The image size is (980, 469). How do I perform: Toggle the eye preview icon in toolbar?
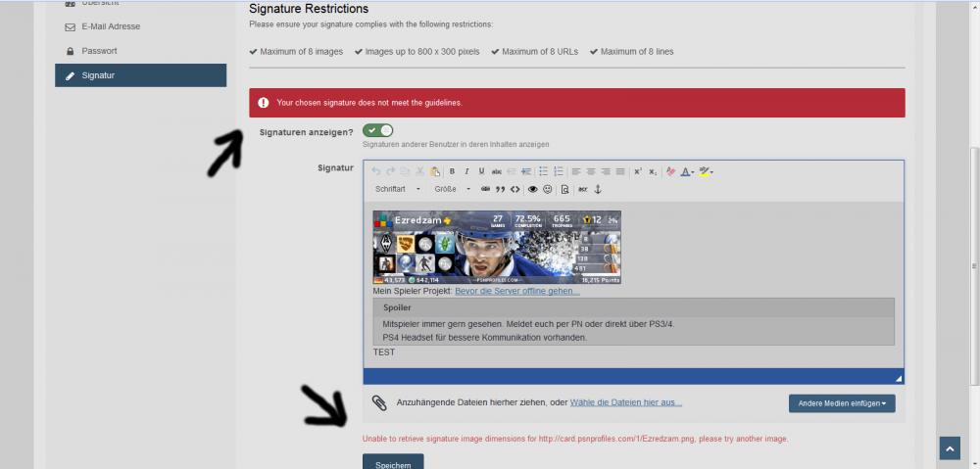tap(533, 189)
